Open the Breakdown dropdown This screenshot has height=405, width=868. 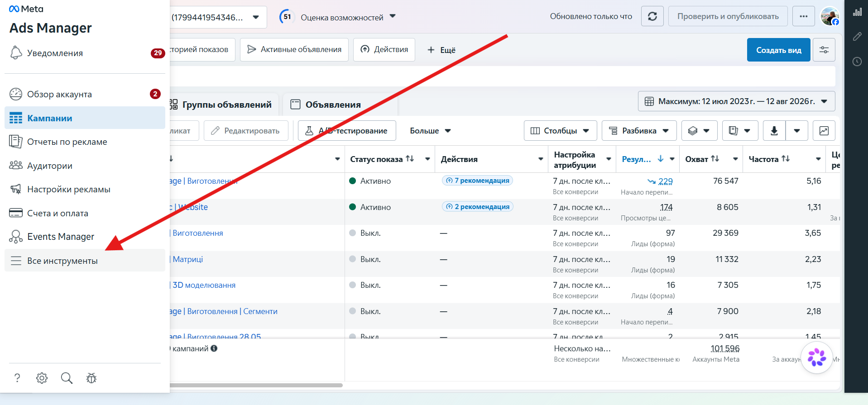(639, 131)
